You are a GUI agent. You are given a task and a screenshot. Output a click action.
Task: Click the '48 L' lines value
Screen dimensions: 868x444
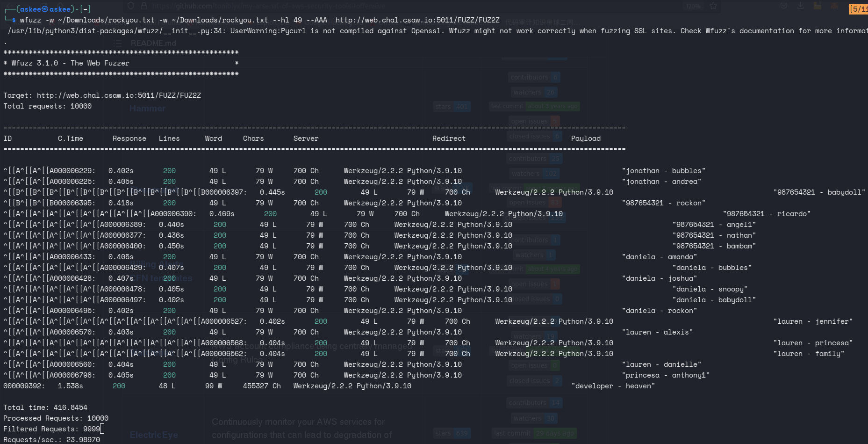tap(167, 386)
